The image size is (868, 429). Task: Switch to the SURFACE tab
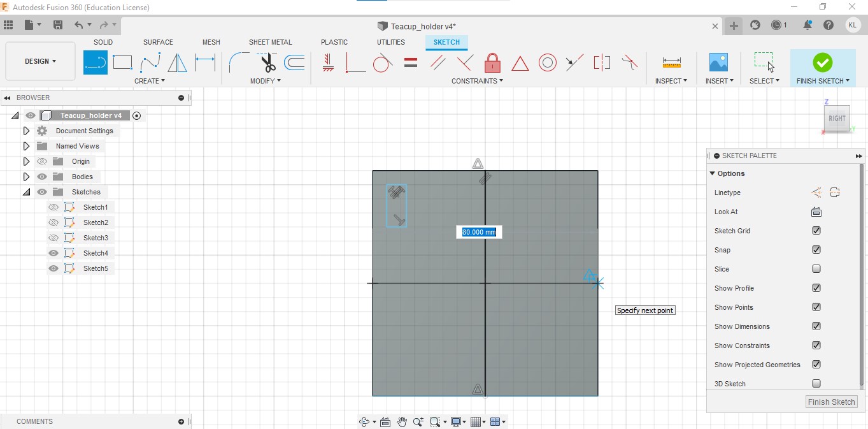click(158, 42)
